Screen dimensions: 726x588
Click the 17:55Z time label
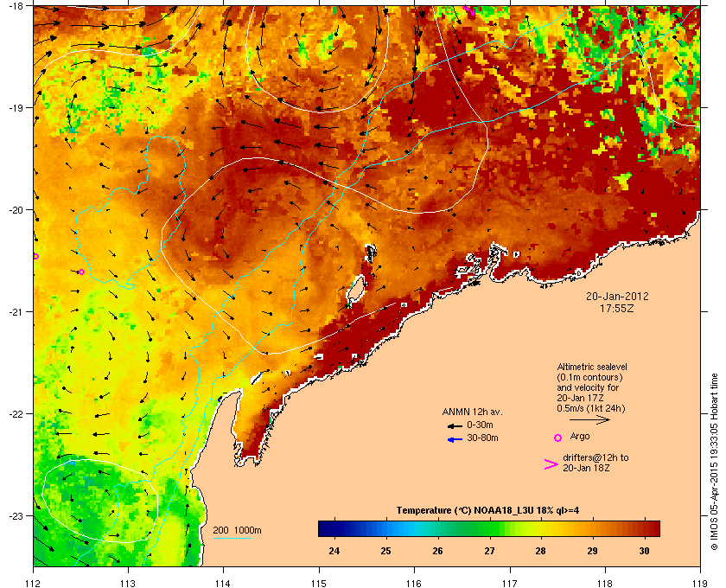[x=617, y=308]
